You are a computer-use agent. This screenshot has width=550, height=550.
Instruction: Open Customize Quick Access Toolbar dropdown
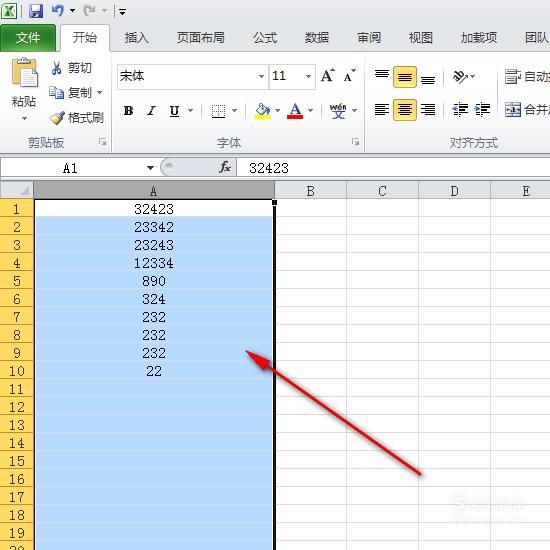point(122,12)
